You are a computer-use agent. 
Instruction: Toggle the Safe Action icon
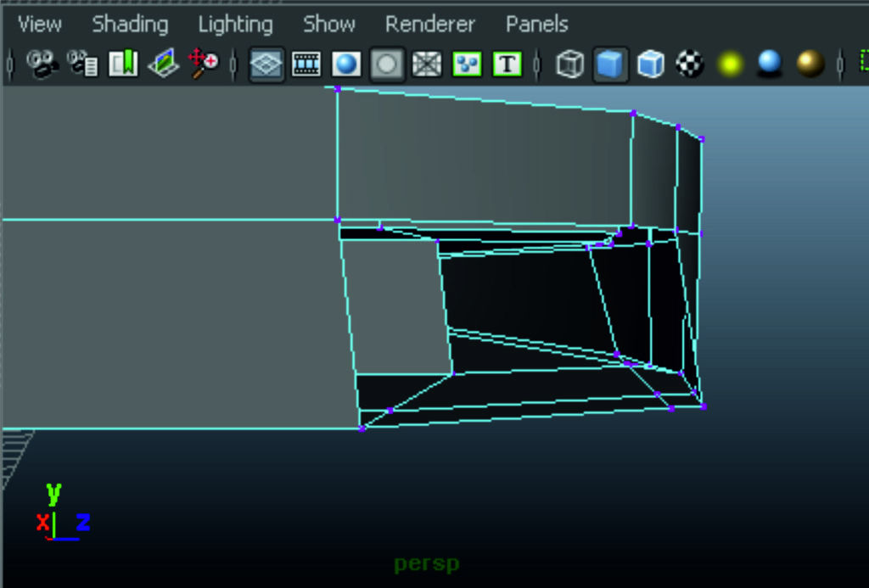coord(468,64)
